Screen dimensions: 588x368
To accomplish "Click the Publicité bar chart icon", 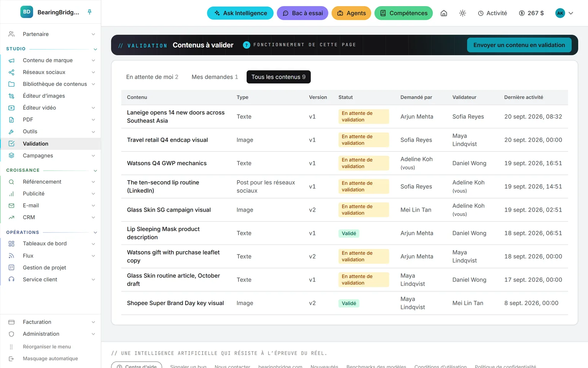I will [x=11, y=194].
